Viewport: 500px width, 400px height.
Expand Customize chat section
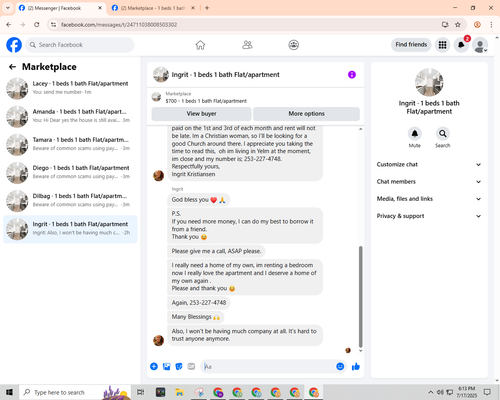[429, 164]
